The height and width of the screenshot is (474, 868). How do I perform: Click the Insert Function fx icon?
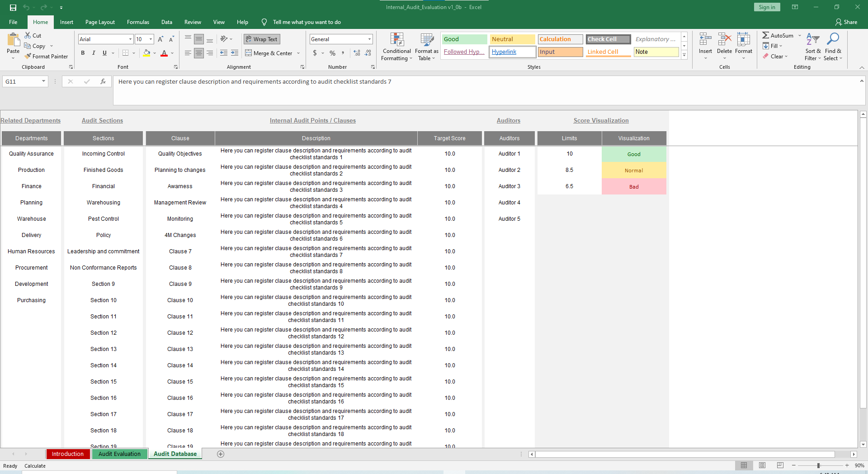103,81
